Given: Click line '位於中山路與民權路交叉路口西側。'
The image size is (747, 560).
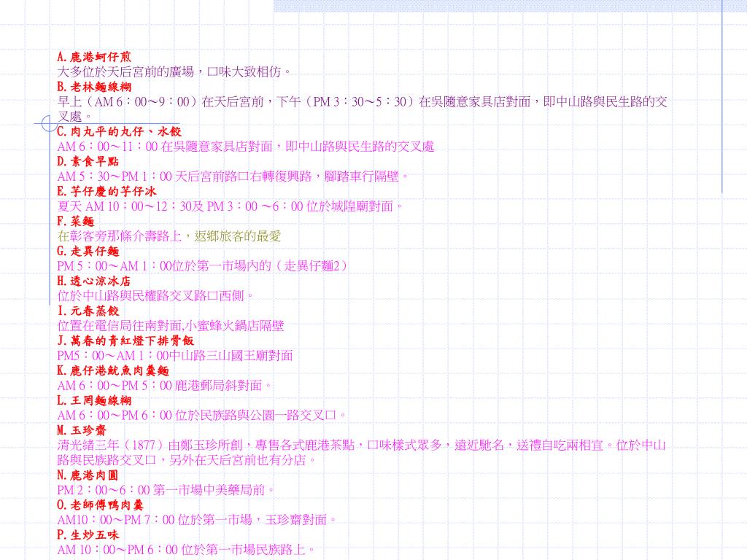Looking at the screenshot, I should (x=155, y=296).
